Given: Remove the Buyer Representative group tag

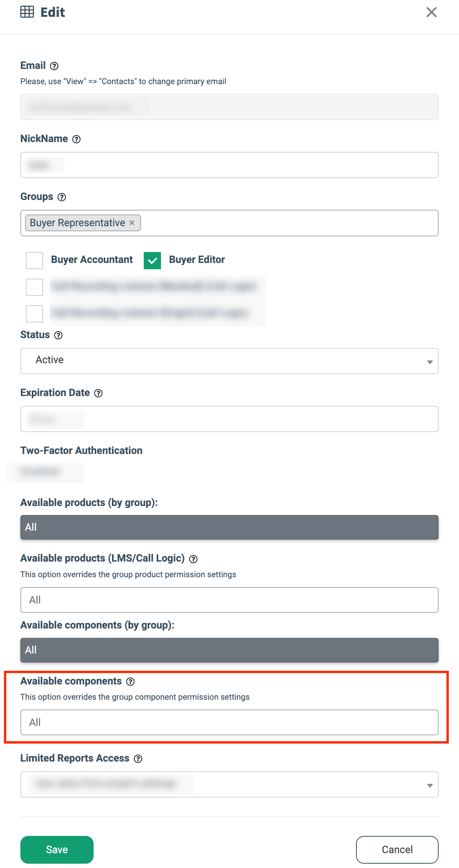Looking at the screenshot, I should tap(132, 223).
